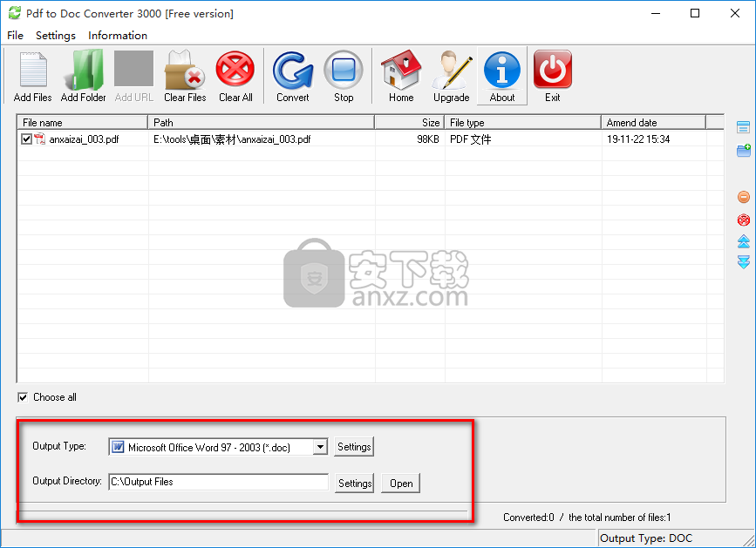This screenshot has width=756, height=548.
Task: Minimize the converter window
Action: tap(655, 13)
